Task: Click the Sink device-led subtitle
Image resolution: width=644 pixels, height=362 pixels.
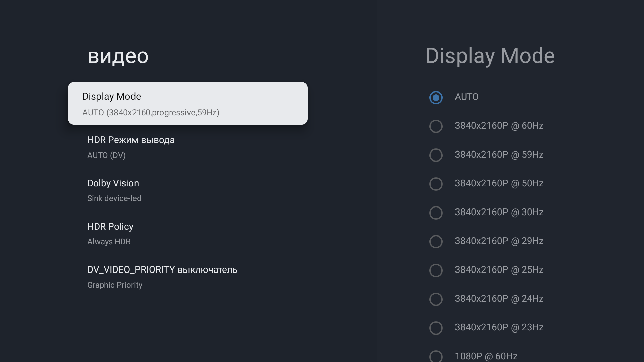Action: [x=114, y=198]
